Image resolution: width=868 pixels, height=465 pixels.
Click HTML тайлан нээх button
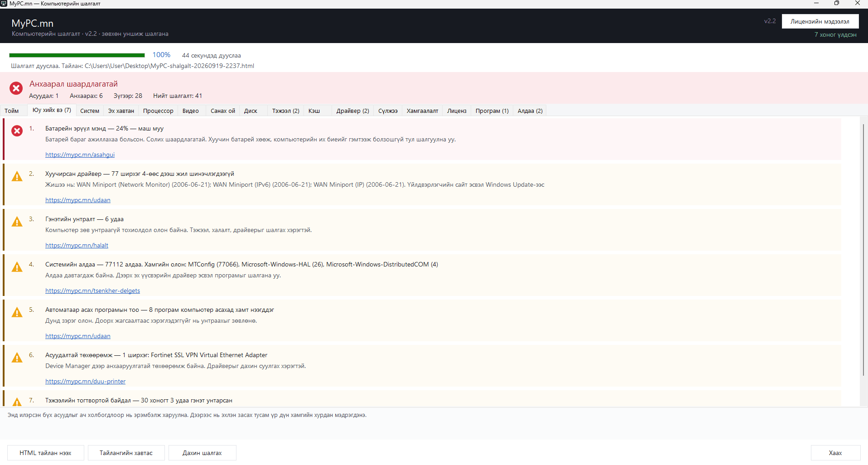[45, 453]
